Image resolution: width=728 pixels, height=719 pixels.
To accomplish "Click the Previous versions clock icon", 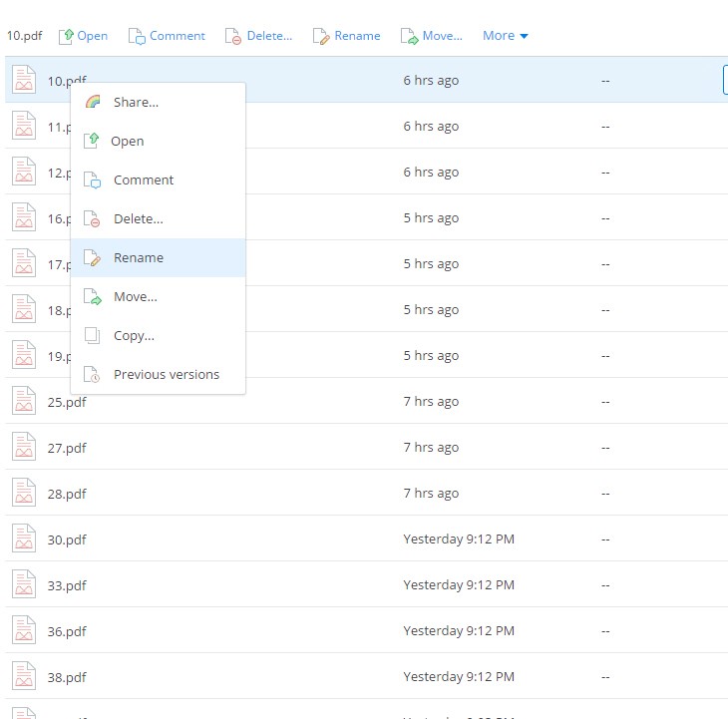I will [x=93, y=375].
